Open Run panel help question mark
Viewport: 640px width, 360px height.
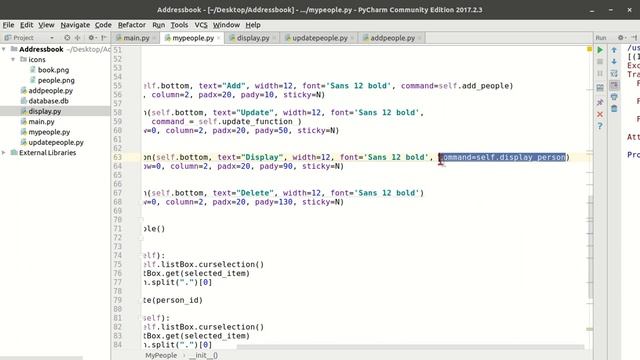[x=600, y=126]
